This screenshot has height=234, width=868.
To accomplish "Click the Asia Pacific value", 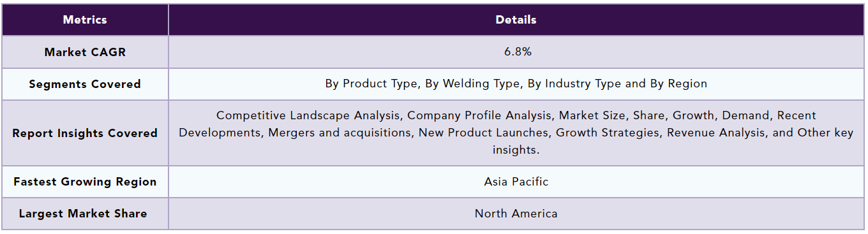I will click(x=516, y=182).
